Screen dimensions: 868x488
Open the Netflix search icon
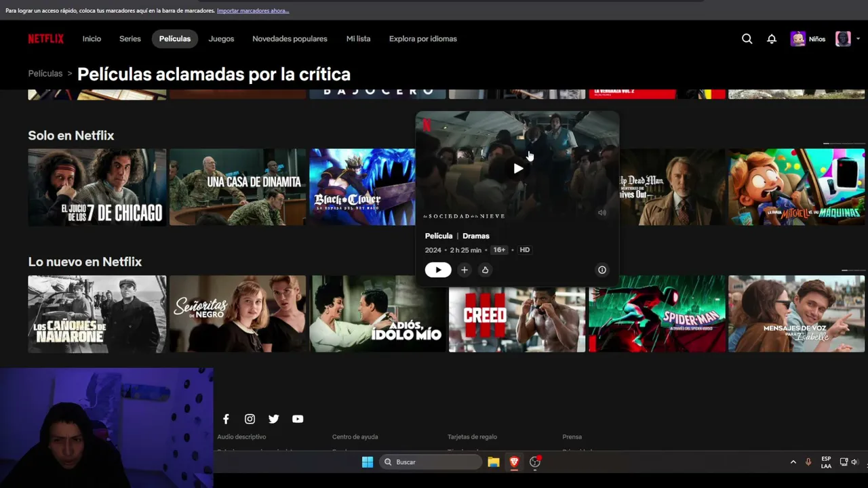pyautogui.click(x=747, y=39)
